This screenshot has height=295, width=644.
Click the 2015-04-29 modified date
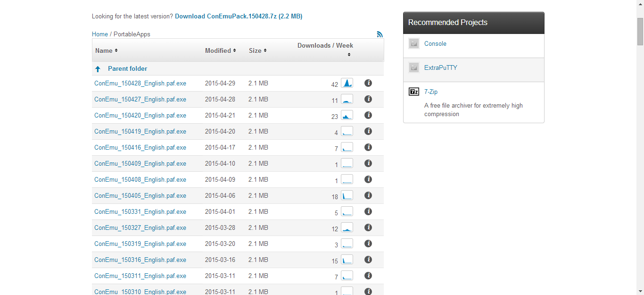(220, 84)
